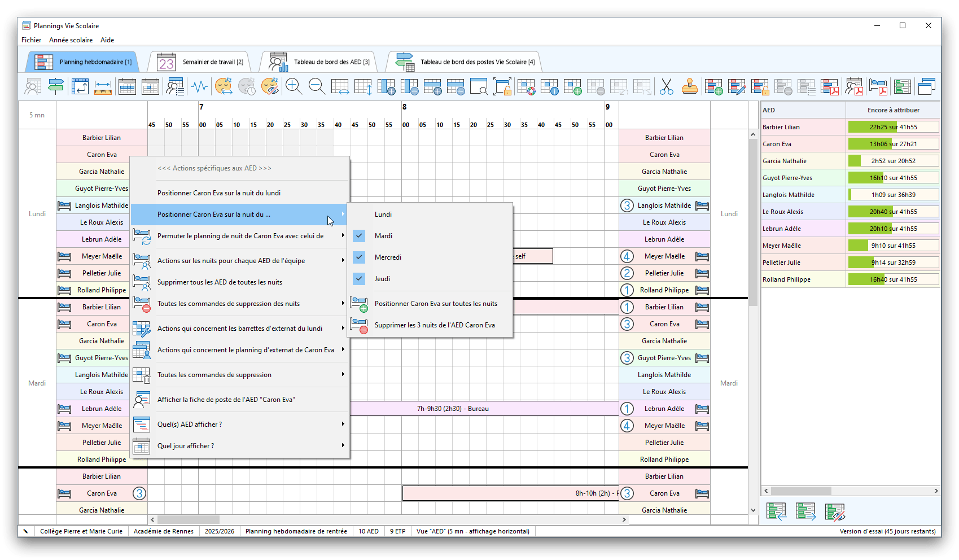The width and height of the screenshot is (959, 560).
Task: Expand the 'Quel jour afficher ?' submenu
Action: tap(186, 446)
